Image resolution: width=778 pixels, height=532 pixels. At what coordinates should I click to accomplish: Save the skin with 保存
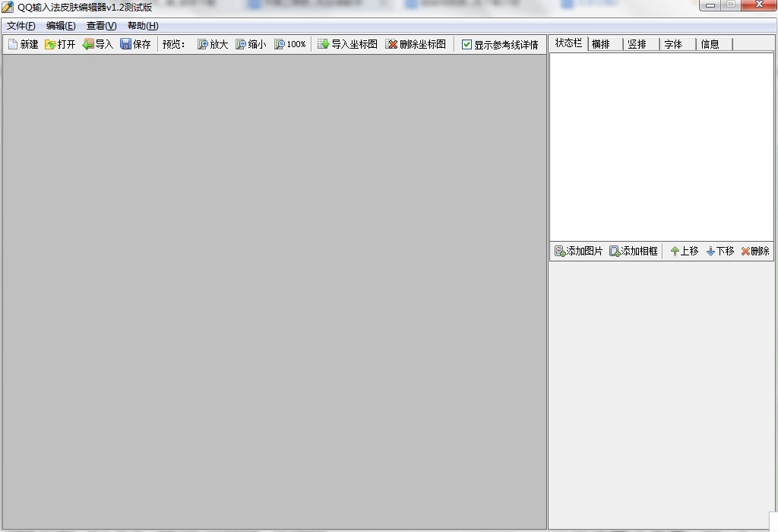135,44
